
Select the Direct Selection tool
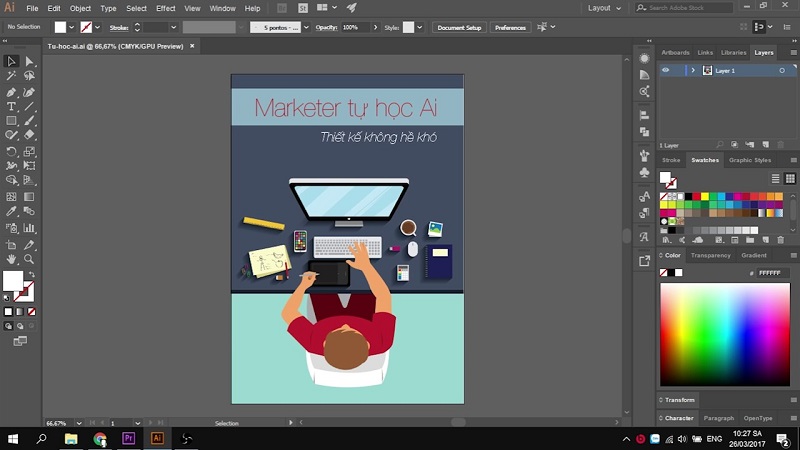29,61
